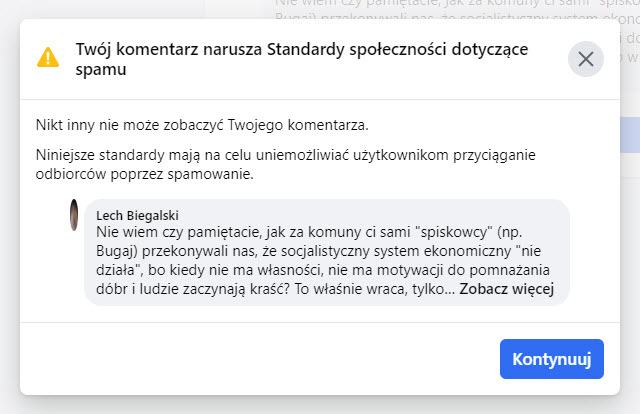The height and width of the screenshot is (414, 640).
Task: Click "Nikt inny nie może zobaczyć" notice text
Action: click(x=202, y=125)
